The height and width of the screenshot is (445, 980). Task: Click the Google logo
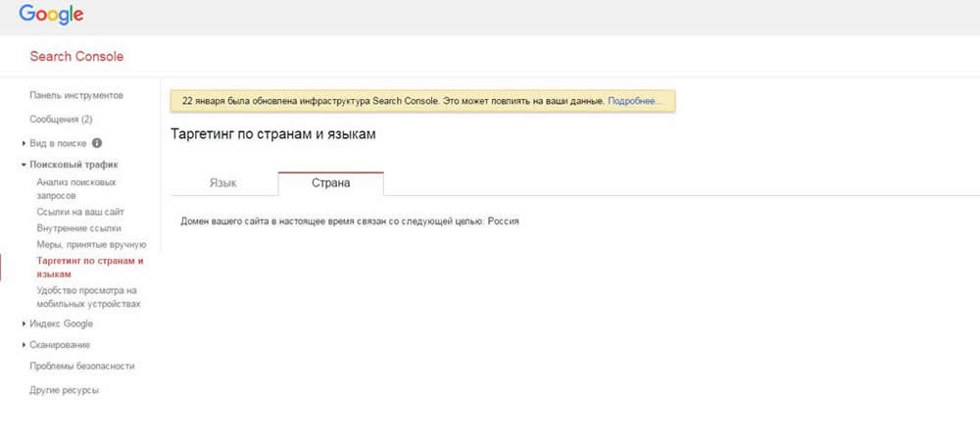coord(51,15)
